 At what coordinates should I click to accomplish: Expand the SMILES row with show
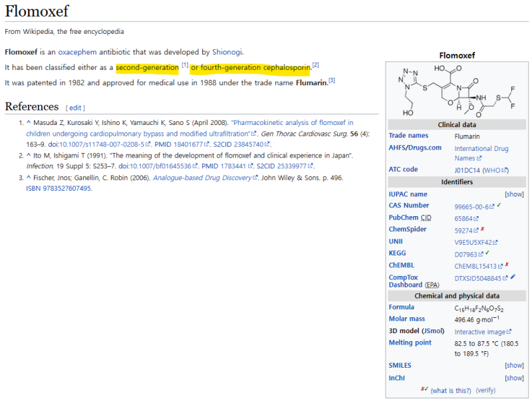click(x=514, y=365)
